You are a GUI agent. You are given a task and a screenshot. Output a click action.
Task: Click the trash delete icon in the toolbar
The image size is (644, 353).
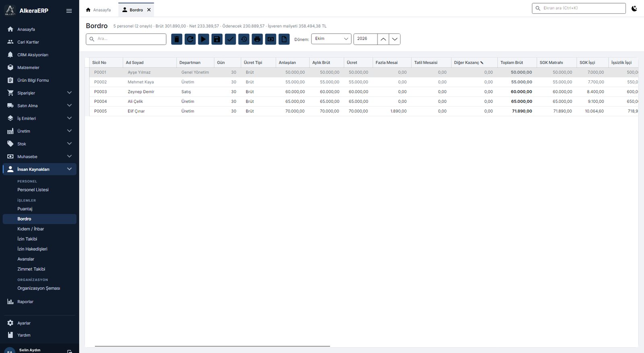pyautogui.click(x=177, y=39)
